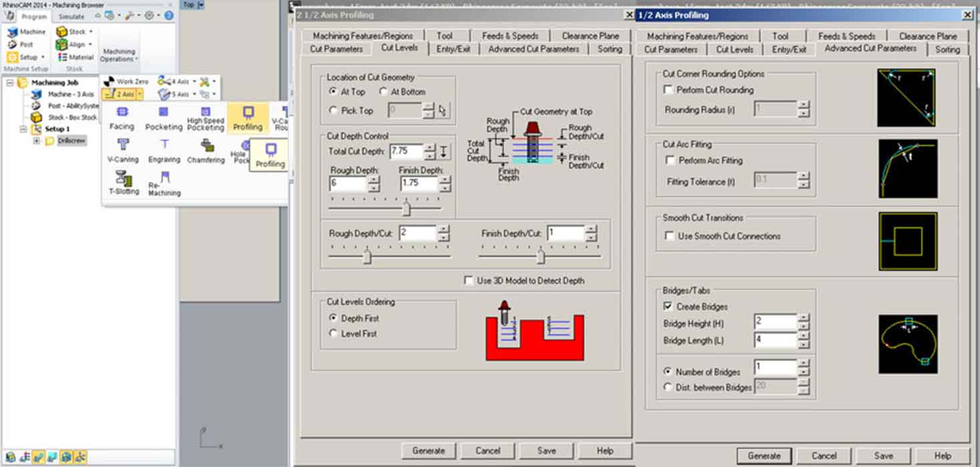Image resolution: width=980 pixels, height=467 pixels.
Task: Click the blue help question mark icon
Action: [x=169, y=15]
